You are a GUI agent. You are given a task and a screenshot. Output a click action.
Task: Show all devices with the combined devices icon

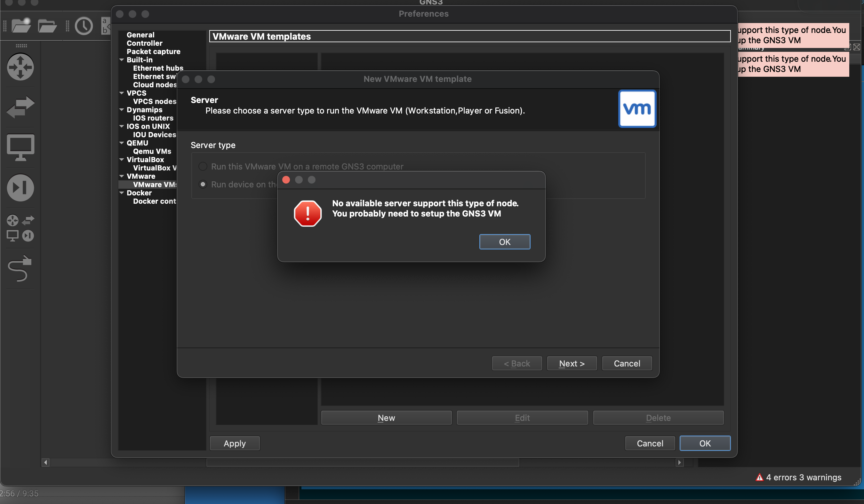pyautogui.click(x=20, y=228)
